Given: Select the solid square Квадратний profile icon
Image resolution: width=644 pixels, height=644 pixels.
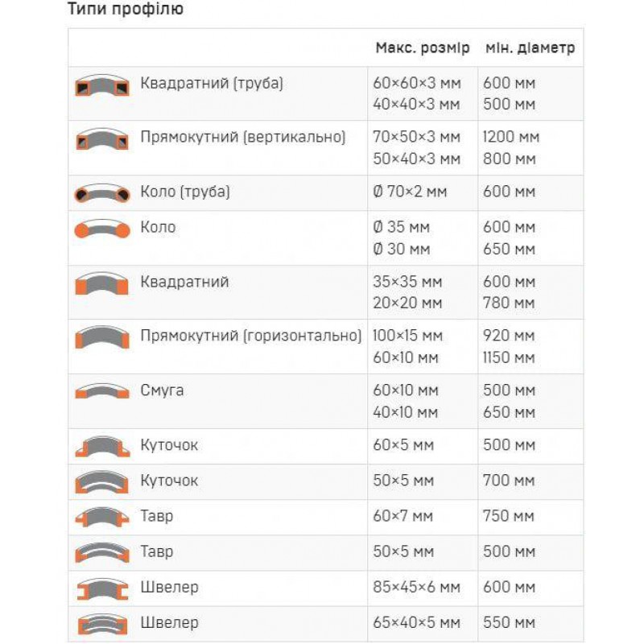Looking at the screenshot, I should click(x=102, y=284).
